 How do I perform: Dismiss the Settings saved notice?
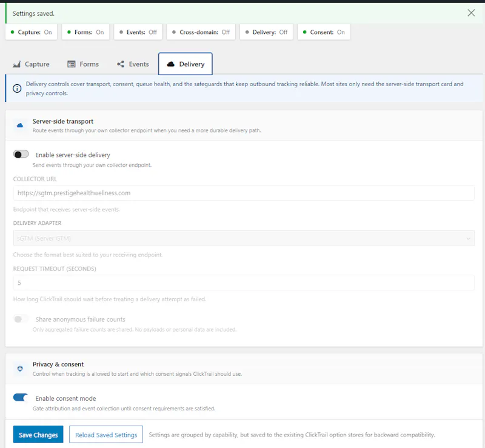(x=471, y=13)
